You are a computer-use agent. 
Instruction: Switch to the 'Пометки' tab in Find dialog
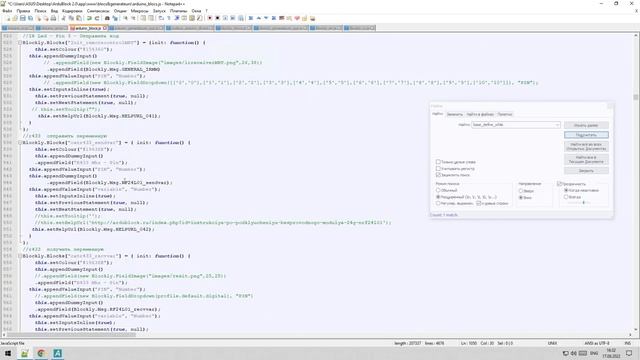[505, 114]
